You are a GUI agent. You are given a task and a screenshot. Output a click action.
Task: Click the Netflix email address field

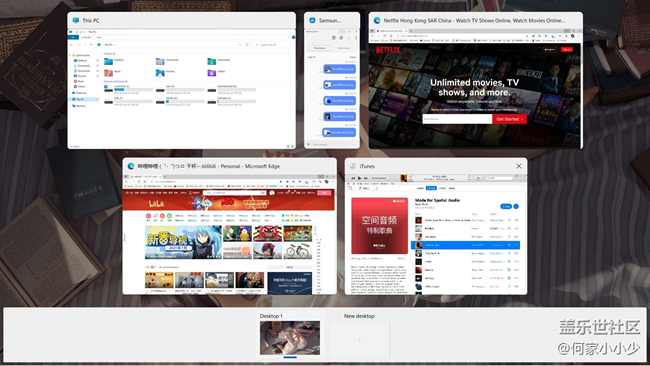point(457,119)
